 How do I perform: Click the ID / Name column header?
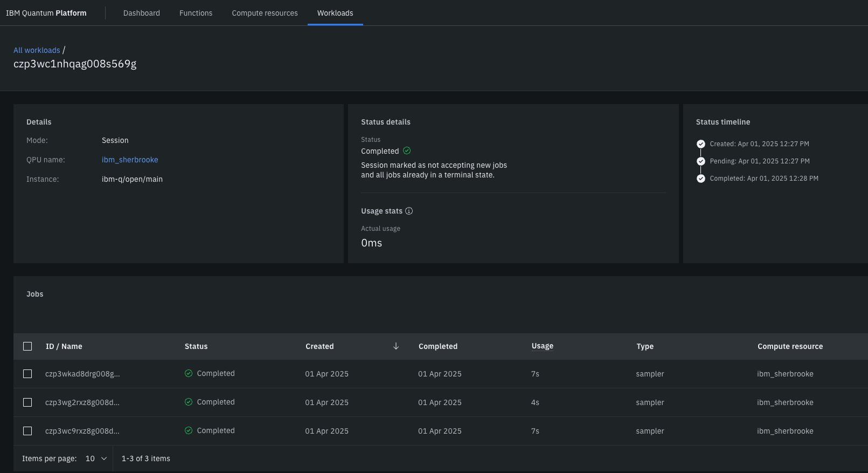(64, 346)
